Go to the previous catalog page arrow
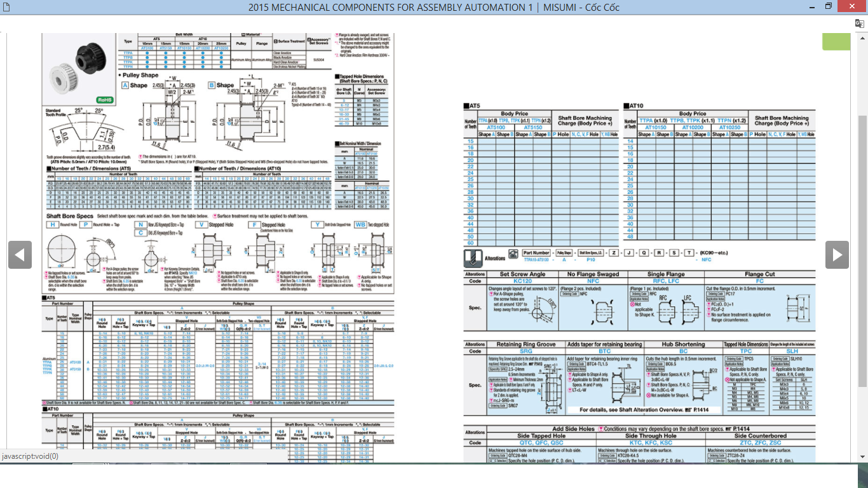The width and height of the screenshot is (868, 488). (x=20, y=255)
